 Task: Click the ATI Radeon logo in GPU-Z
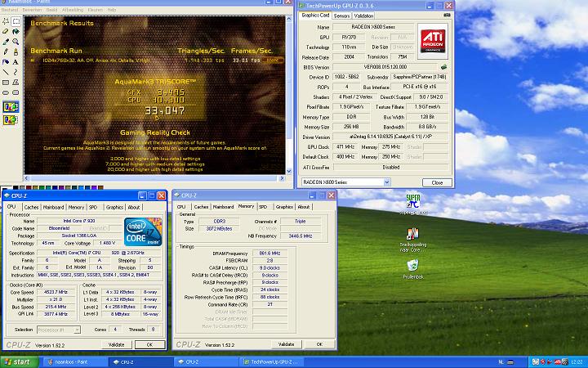click(433, 42)
